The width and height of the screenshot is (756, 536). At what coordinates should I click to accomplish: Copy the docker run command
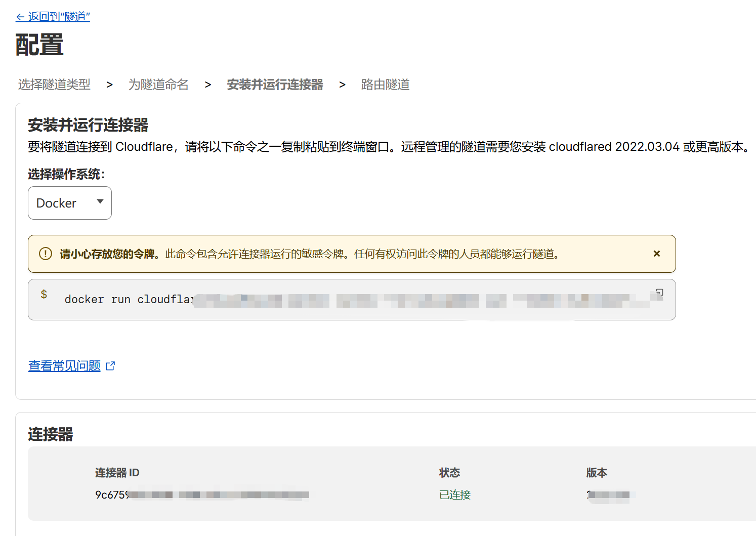[659, 293]
